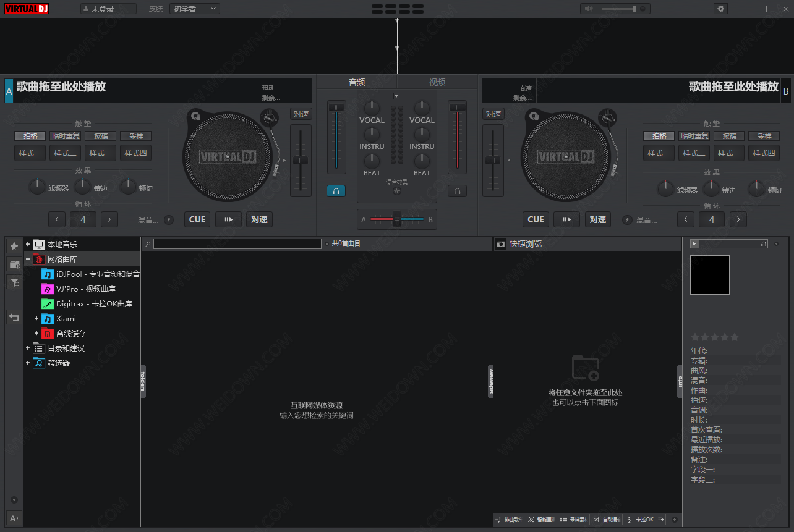Select the iDJPool folder icon
794x532 pixels.
pyautogui.click(x=48, y=274)
